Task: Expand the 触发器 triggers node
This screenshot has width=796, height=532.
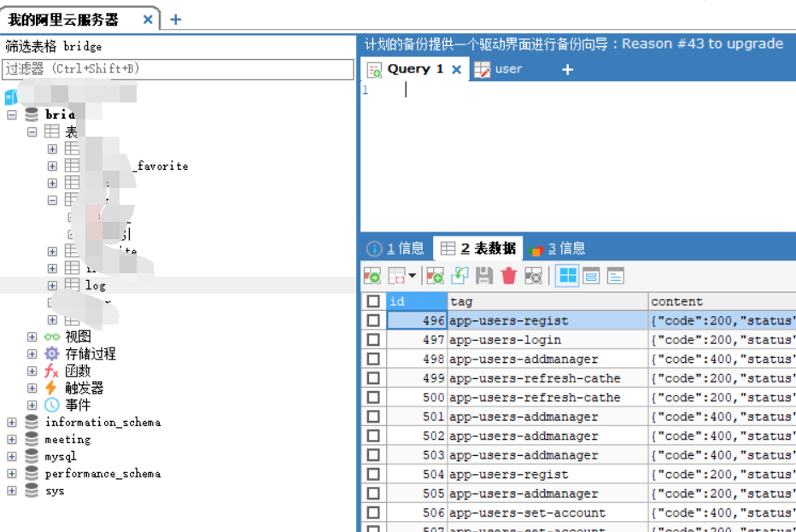Action: click(x=32, y=389)
